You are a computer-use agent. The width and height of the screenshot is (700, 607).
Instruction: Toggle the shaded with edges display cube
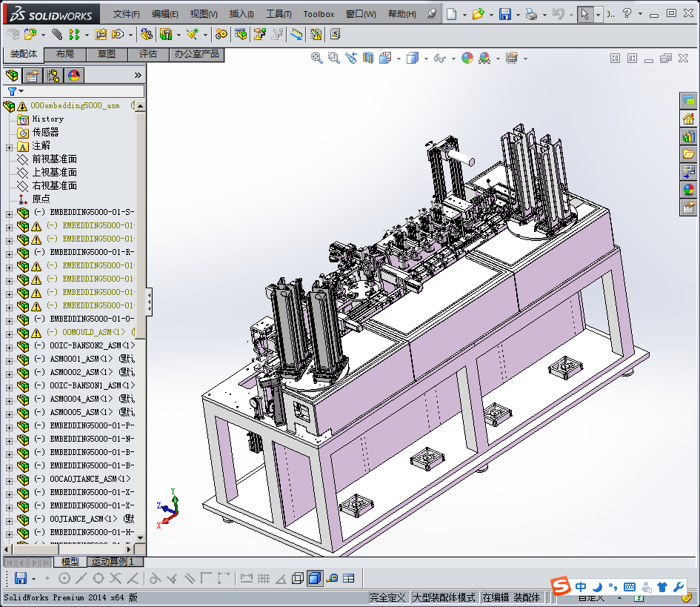[x=315, y=578]
